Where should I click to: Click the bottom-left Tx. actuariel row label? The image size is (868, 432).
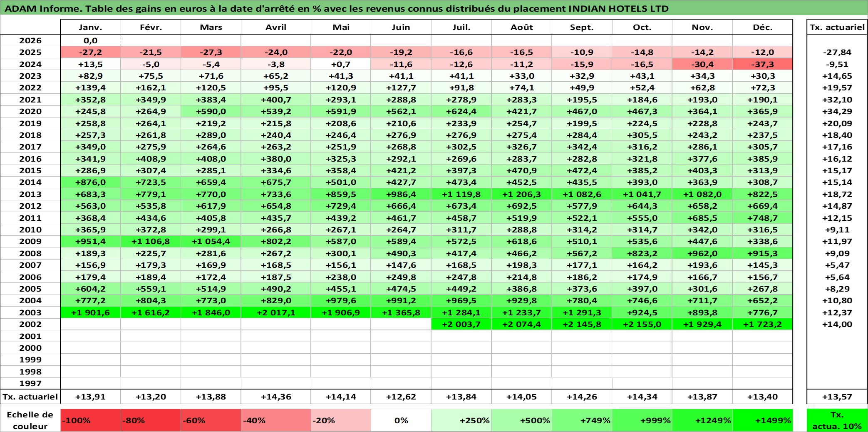tap(30, 397)
